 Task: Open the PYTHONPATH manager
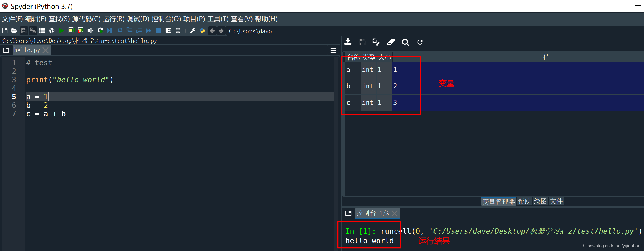[x=202, y=31]
